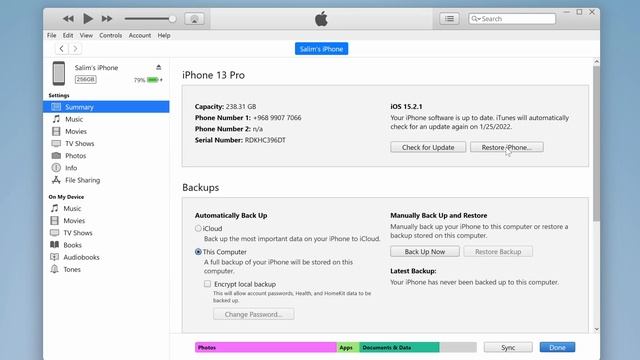Go forward using the right arrow button

[75, 49]
